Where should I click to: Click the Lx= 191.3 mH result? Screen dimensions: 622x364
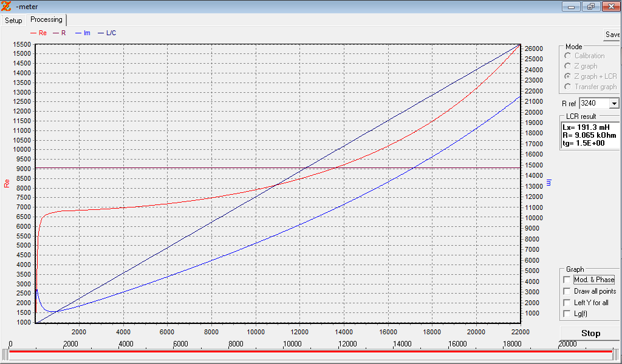pos(586,127)
